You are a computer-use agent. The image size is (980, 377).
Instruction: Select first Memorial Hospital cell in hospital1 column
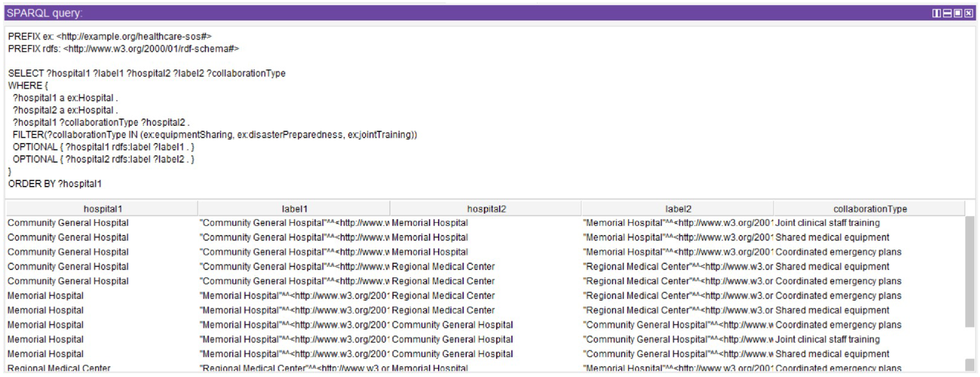[x=45, y=296]
